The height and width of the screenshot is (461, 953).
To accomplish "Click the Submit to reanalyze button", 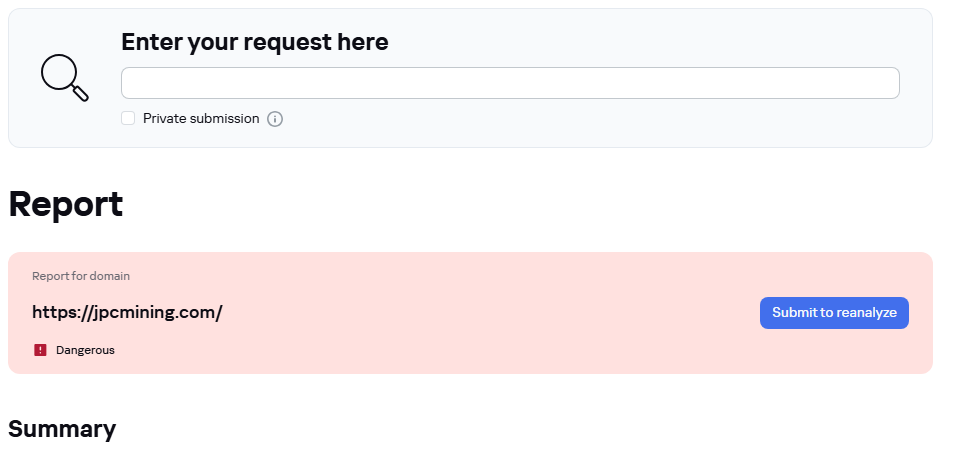I will pyautogui.click(x=834, y=313).
